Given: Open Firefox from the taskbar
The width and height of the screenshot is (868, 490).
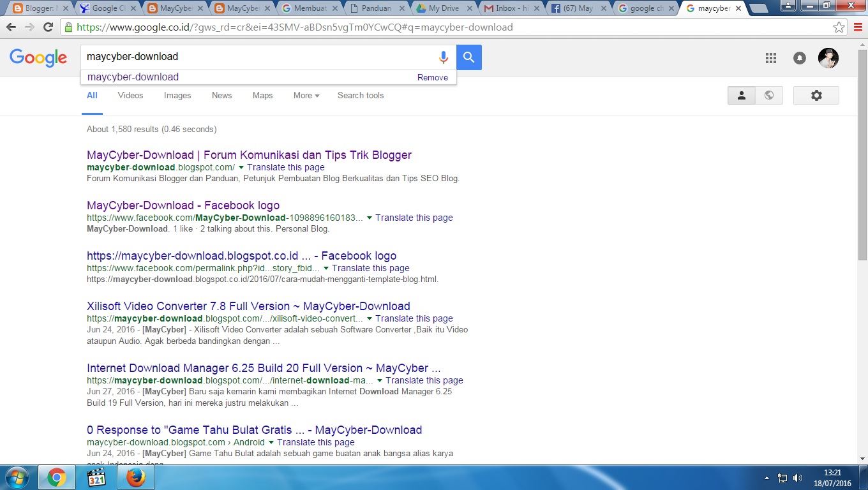Looking at the screenshot, I should coord(135,477).
